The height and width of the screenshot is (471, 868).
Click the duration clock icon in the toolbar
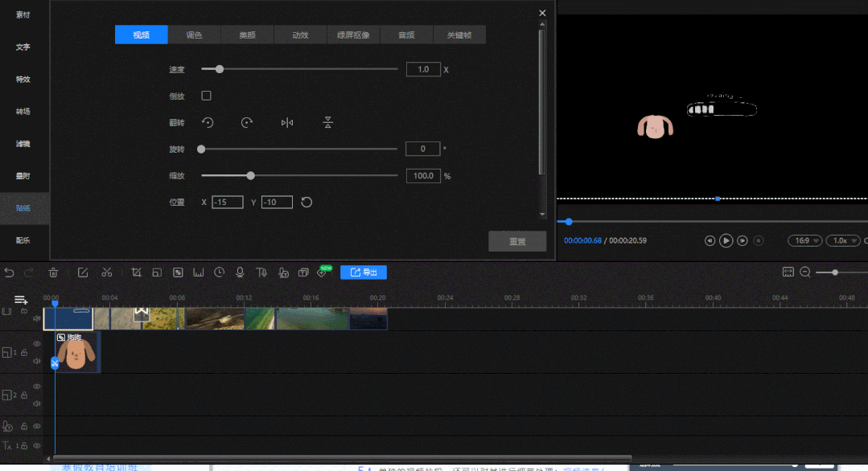pyautogui.click(x=218, y=272)
